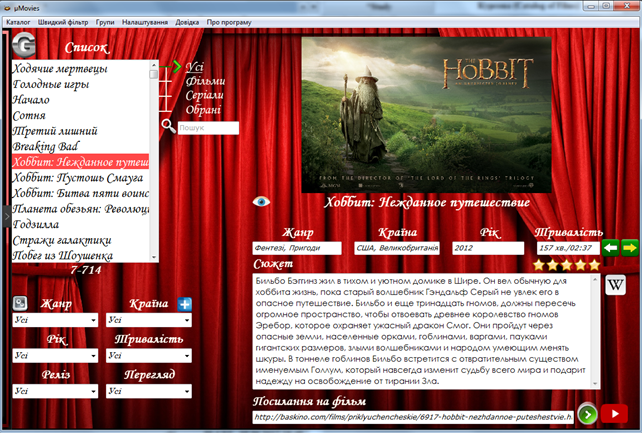Open the Довідка menu

[x=187, y=22]
